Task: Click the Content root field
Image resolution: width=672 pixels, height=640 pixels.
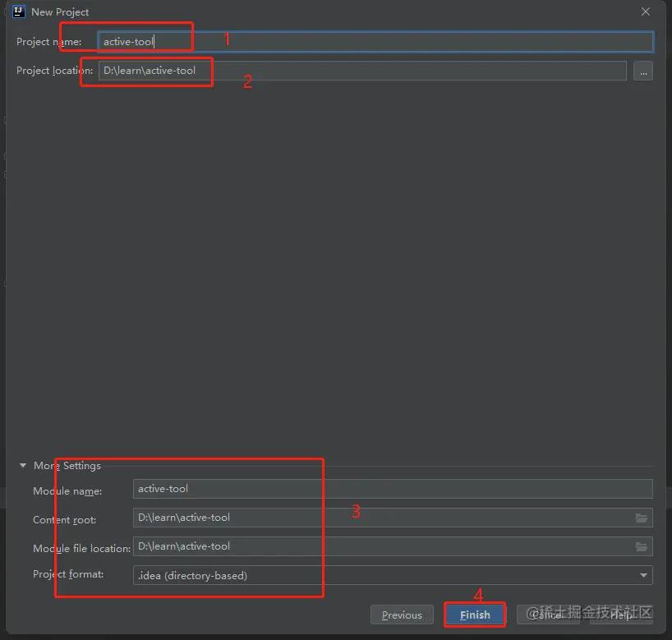Action: pyautogui.click(x=393, y=518)
